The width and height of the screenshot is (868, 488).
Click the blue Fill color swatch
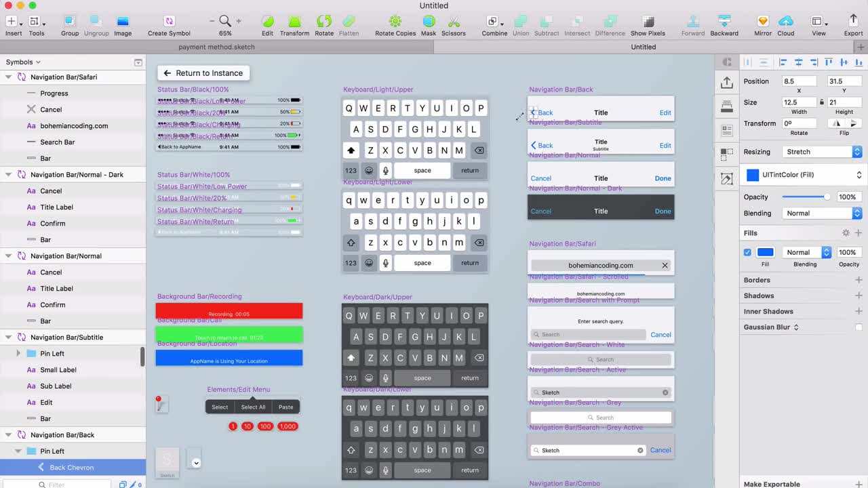click(x=765, y=252)
